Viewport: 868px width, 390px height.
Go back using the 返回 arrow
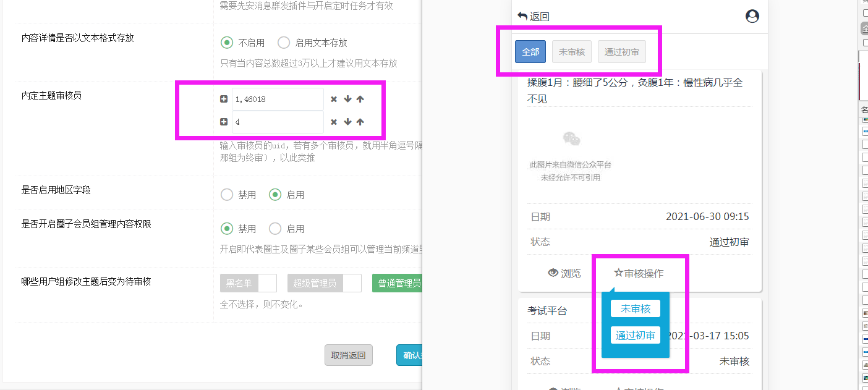pos(533,17)
